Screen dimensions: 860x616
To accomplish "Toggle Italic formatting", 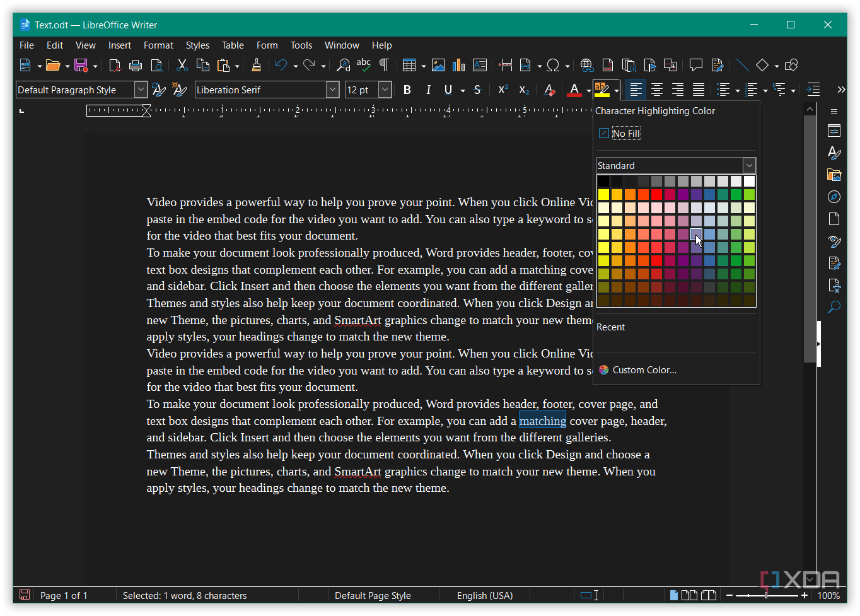I will [428, 90].
